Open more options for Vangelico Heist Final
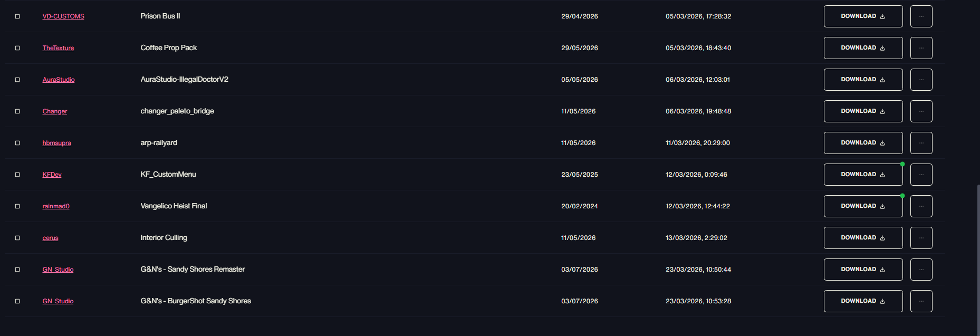Image resolution: width=980 pixels, height=336 pixels. (x=921, y=206)
